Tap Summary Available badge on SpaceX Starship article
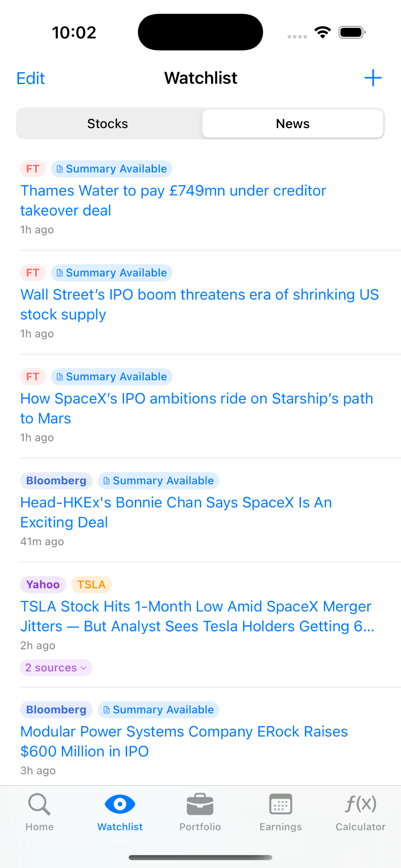This screenshot has height=868, width=401. (111, 377)
